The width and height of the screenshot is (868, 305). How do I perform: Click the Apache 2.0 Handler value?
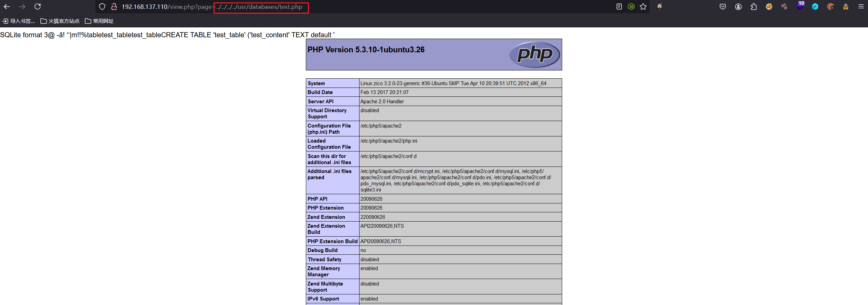coord(382,102)
